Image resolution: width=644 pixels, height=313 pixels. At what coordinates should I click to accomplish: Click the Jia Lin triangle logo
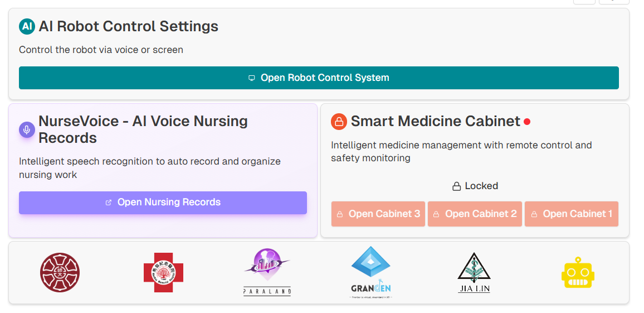coord(474,272)
